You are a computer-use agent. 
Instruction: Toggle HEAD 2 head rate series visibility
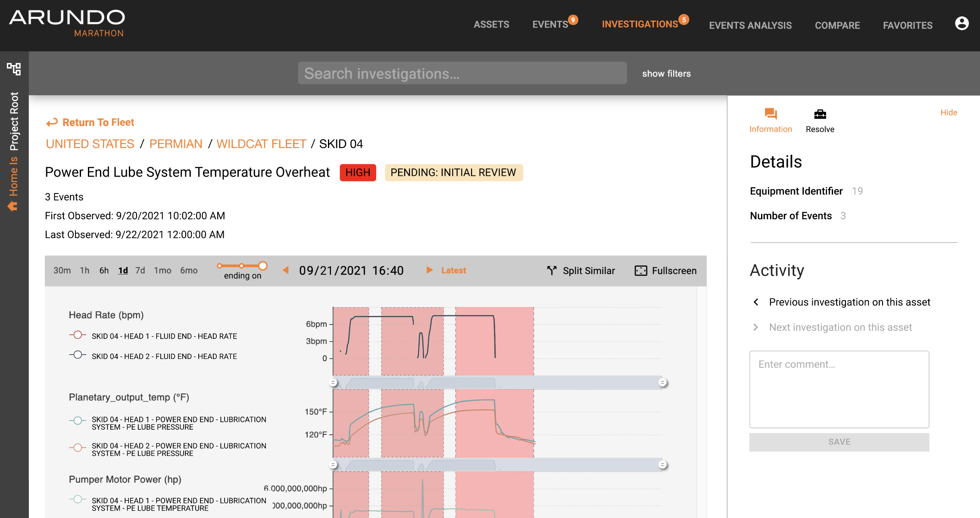pos(78,355)
